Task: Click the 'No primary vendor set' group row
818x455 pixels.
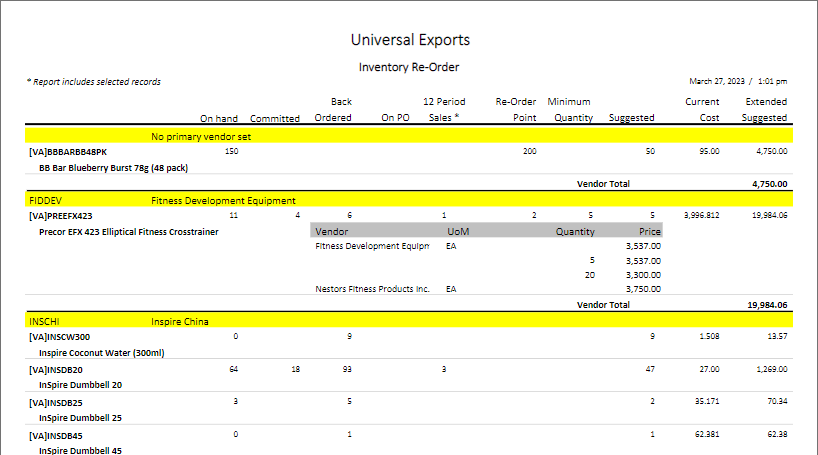Action: pos(409,136)
